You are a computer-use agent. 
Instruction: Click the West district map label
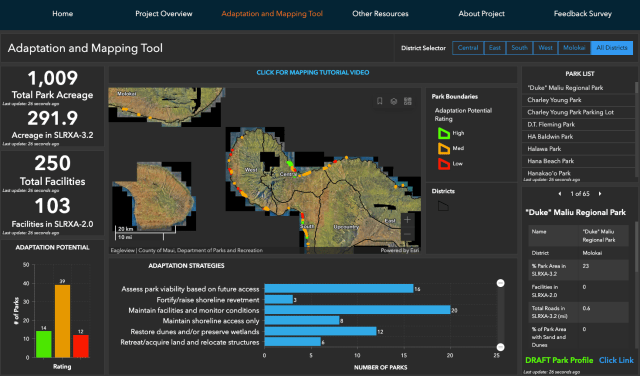pyautogui.click(x=251, y=169)
